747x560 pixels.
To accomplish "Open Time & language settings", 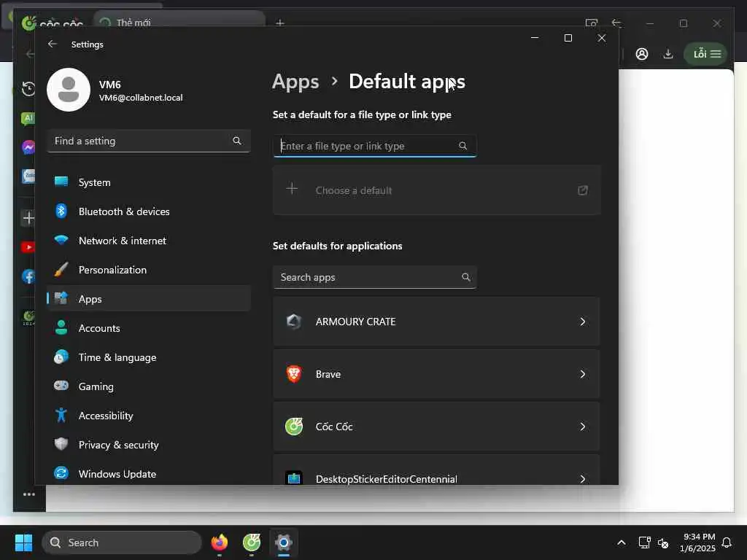I will tap(149, 357).
